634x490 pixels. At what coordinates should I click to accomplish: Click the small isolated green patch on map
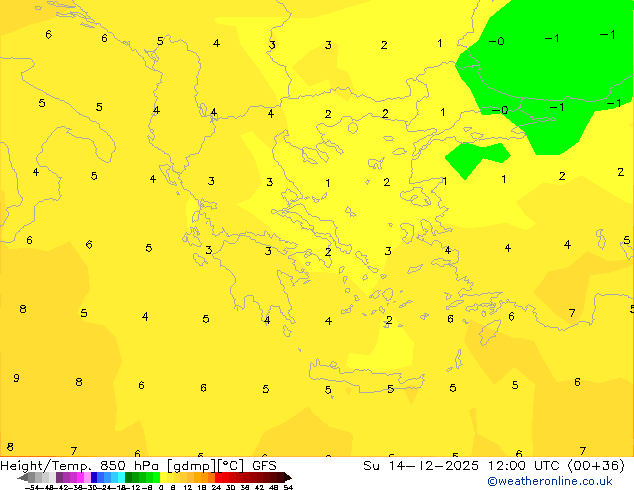(474, 158)
